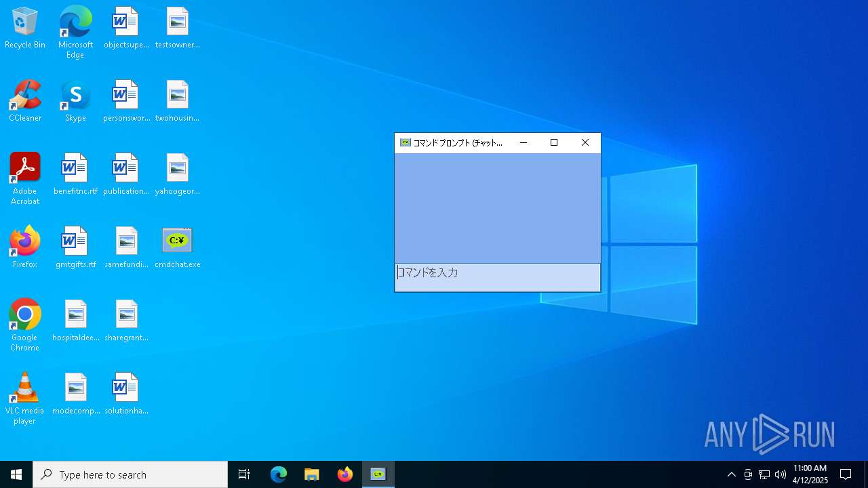Image resolution: width=868 pixels, height=488 pixels.
Task: Select the yahoogeor... image file icon
Action: coord(177,175)
